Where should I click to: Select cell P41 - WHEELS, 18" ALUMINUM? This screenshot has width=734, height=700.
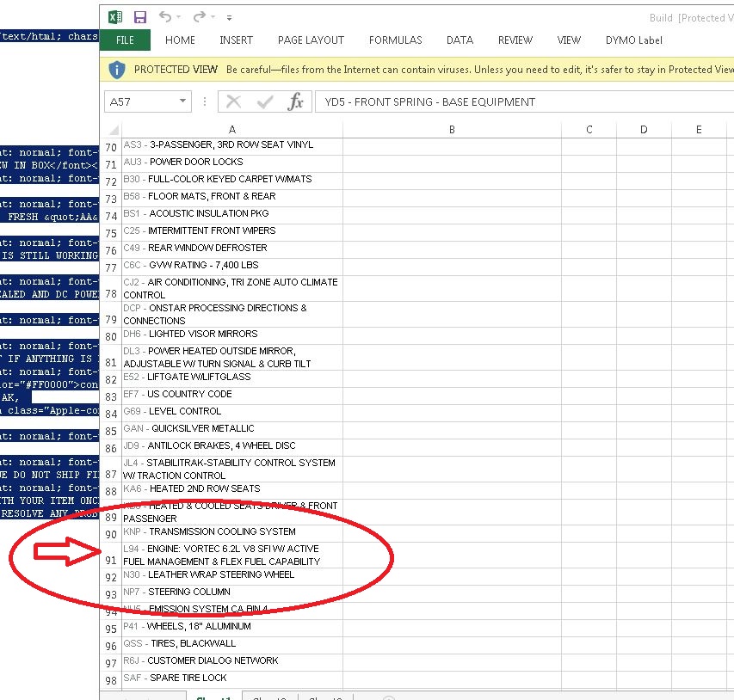232,629
